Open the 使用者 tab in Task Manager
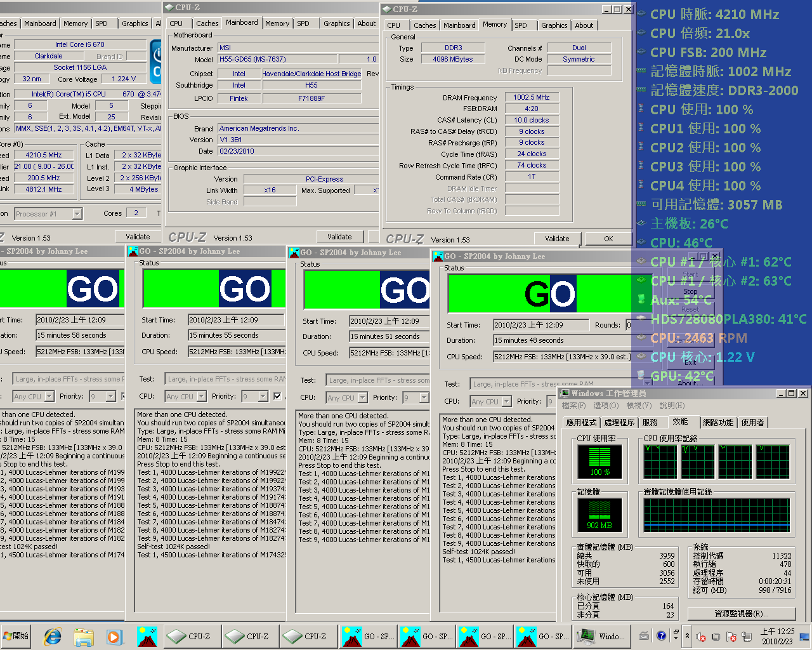 [752, 422]
